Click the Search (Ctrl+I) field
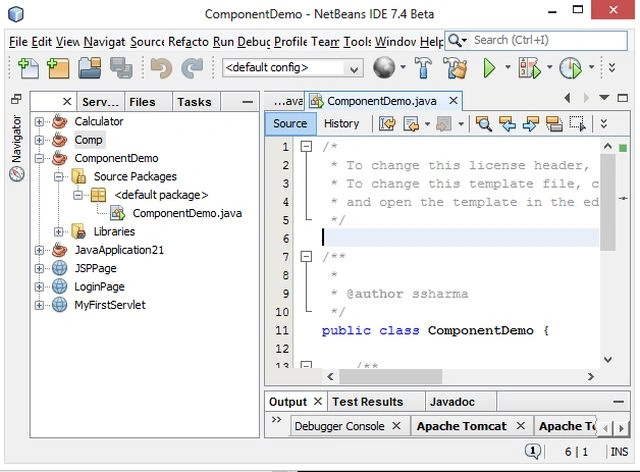This screenshot has height=472, width=640. click(x=549, y=40)
